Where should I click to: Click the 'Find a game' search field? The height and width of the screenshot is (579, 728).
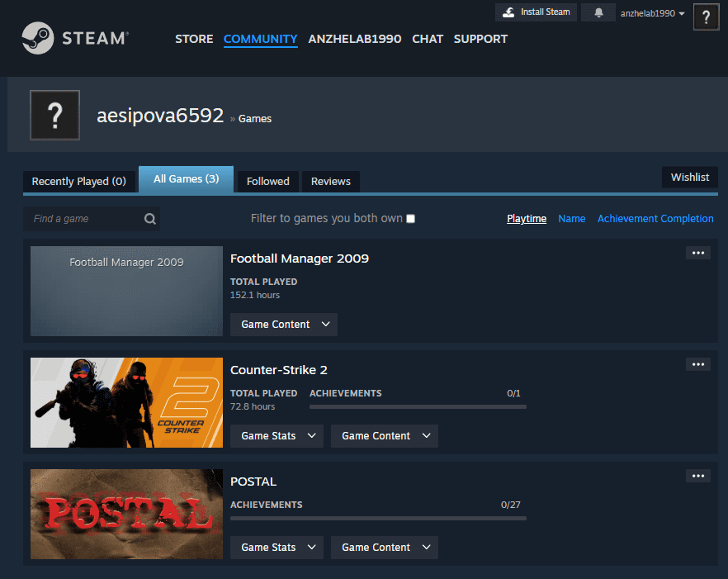(83, 218)
